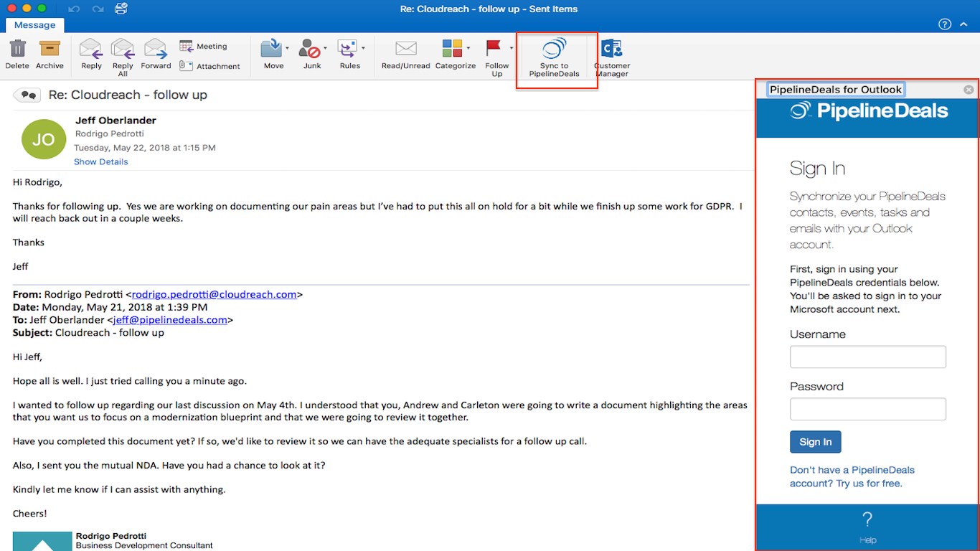Expand the Junk options arrow

325,48
